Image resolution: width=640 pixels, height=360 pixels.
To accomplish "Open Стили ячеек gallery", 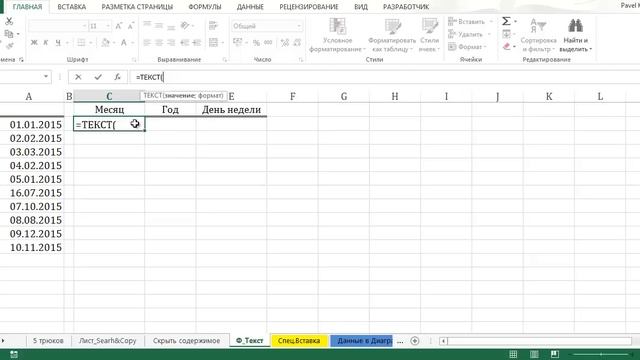I will (x=429, y=36).
